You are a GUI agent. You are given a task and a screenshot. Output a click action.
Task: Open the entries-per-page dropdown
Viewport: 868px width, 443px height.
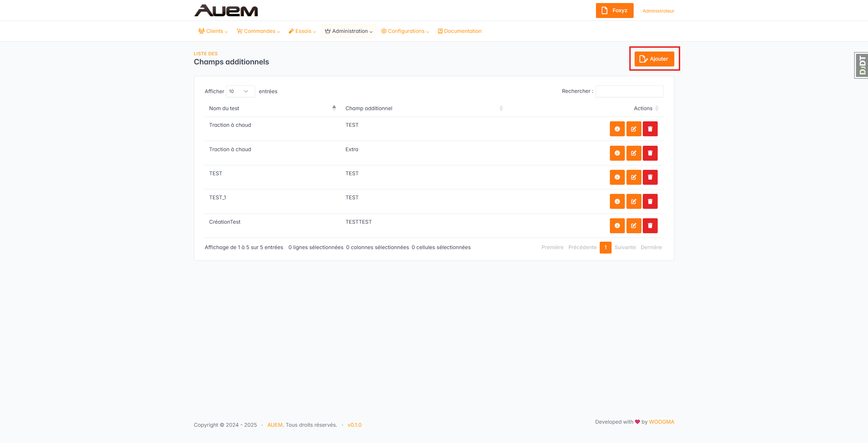[x=240, y=92]
